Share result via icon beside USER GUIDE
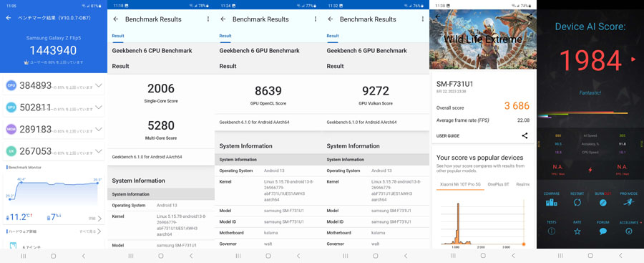The width and height of the screenshot is (644, 263). coord(525,136)
